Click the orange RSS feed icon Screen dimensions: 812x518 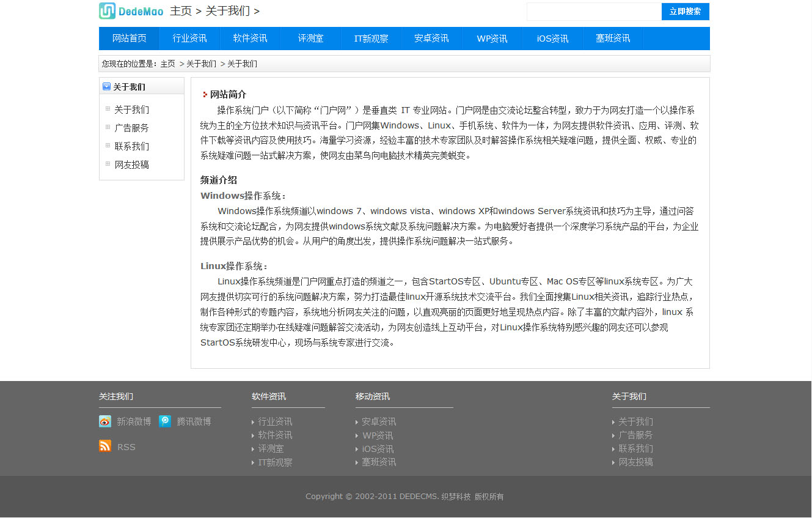[x=105, y=446]
